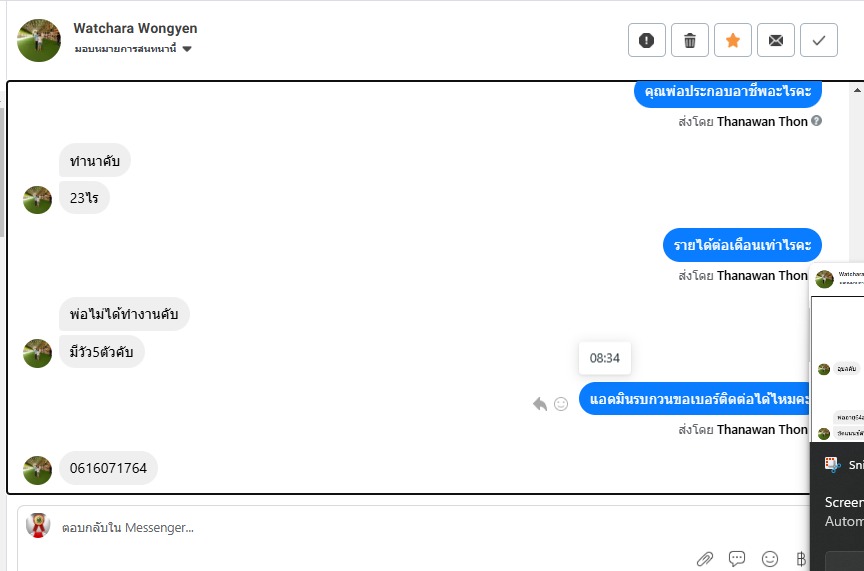React to message with smiley icon
Screen dimensions: 864x571
tap(560, 404)
